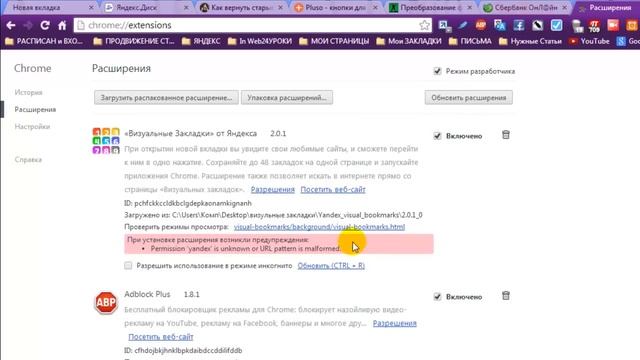
Task: Close the Сбербанк ОнЛ@йн tab
Action: pos(564,8)
